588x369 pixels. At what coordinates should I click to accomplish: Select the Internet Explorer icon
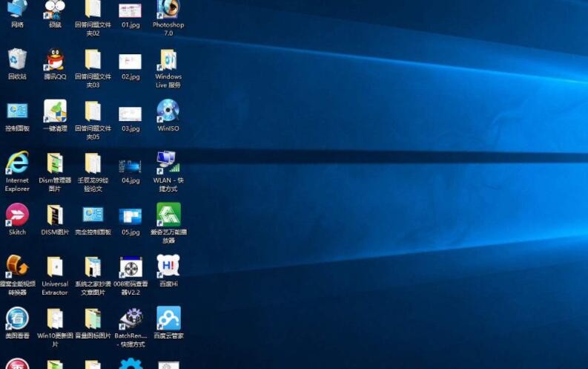(x=17, y=163)
